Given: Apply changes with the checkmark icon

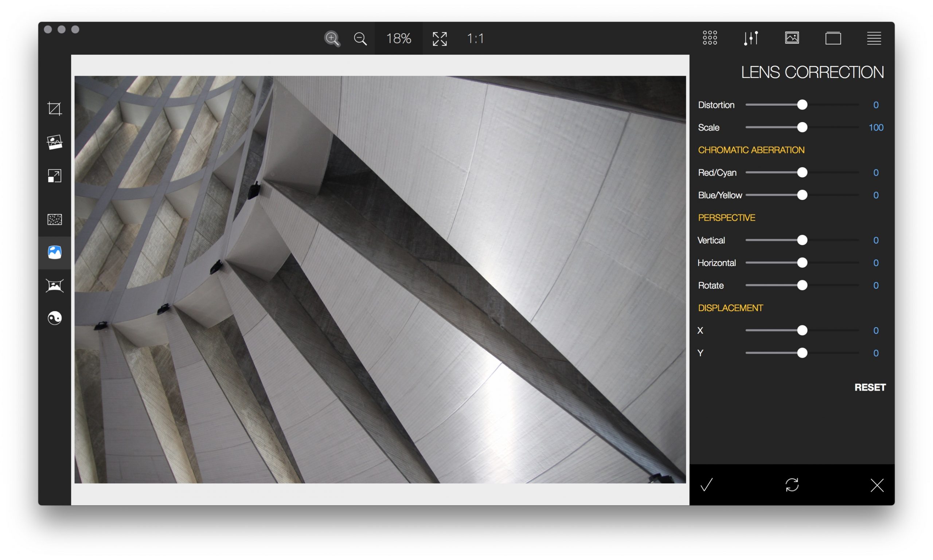Looking at the screenshot, I should [x=706, y=485].
